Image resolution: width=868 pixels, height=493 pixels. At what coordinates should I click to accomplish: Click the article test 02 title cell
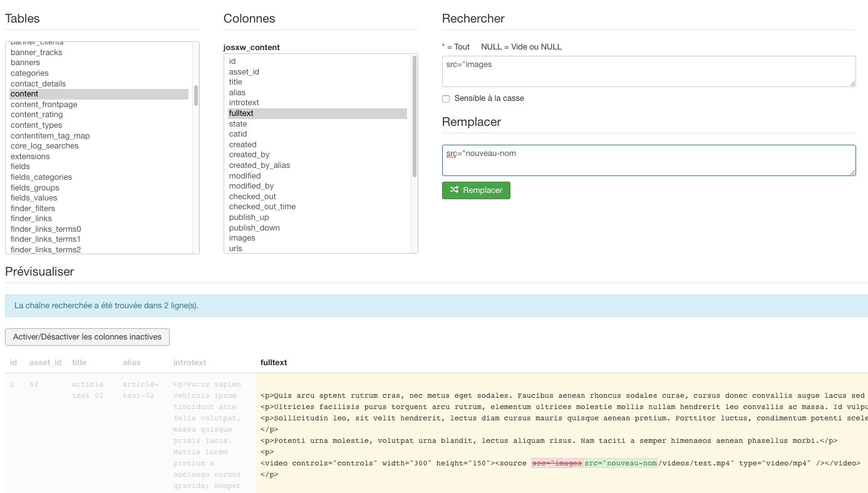88,390
